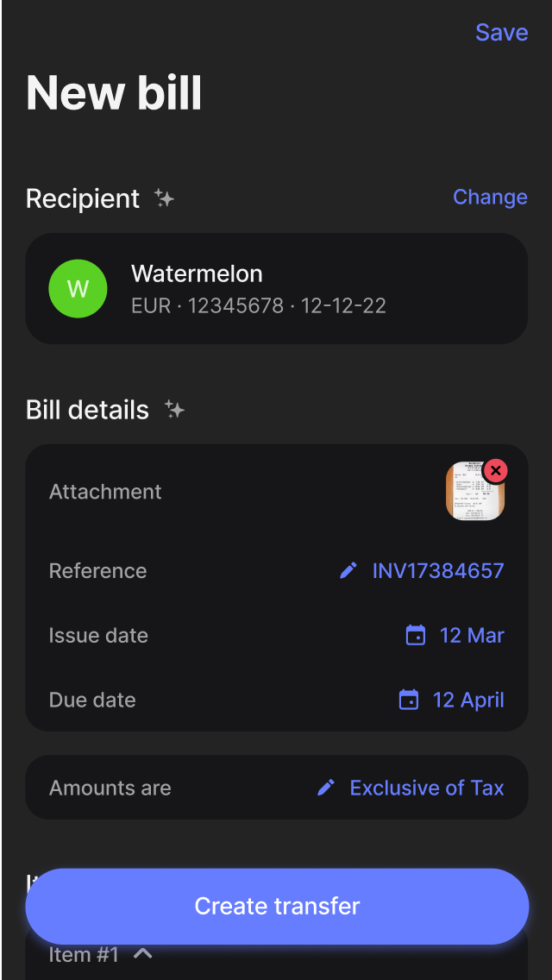Click the green W recipient avatar
Viewport: 552px width, 980px height.
pos(78,289)
